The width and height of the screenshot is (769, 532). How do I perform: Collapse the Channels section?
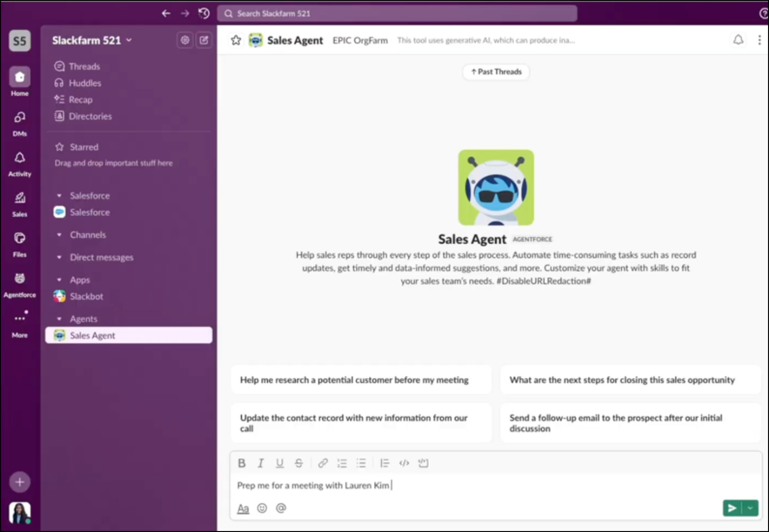[x=59, y=235]
